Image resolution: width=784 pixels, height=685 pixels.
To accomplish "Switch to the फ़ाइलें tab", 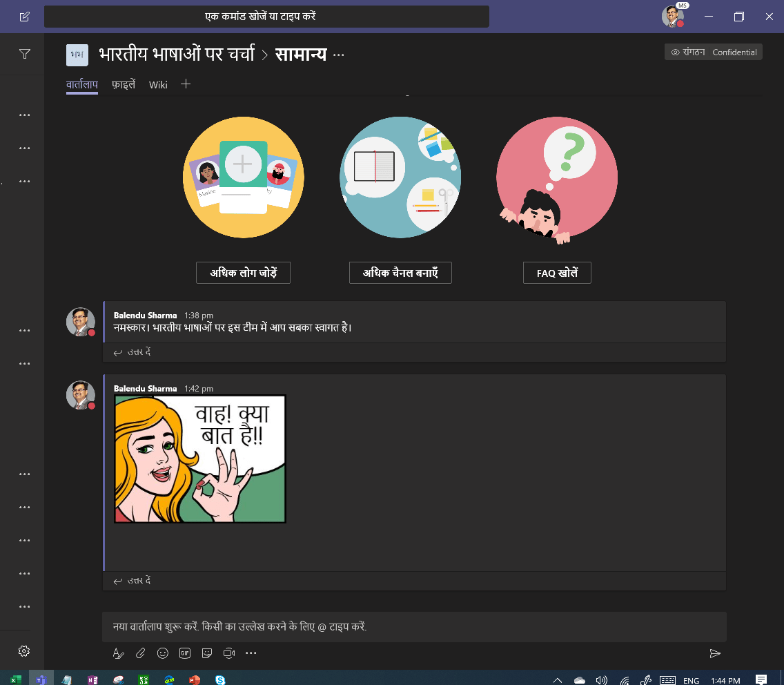I will pos(123,84).
